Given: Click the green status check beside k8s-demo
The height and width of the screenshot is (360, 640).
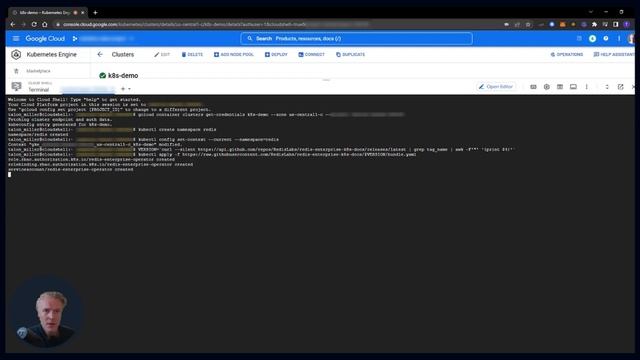Looking at the screenshot, I should [102, 76].
